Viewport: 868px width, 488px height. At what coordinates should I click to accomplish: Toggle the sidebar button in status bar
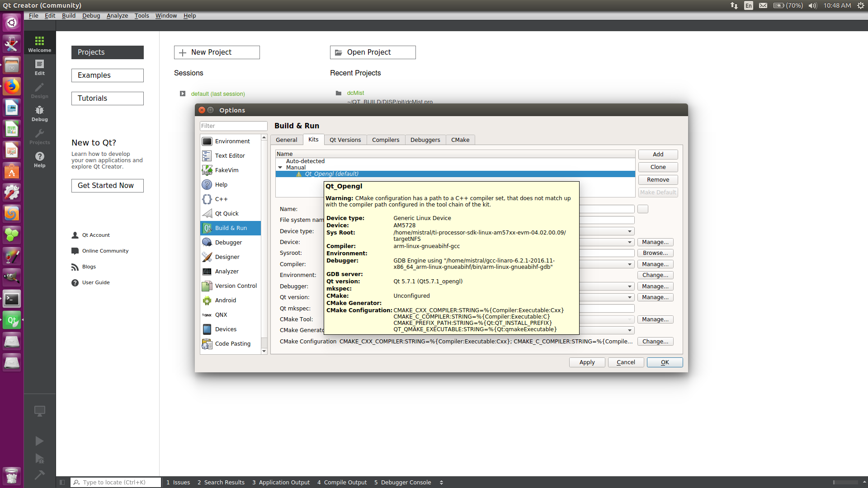coord(62,482)
